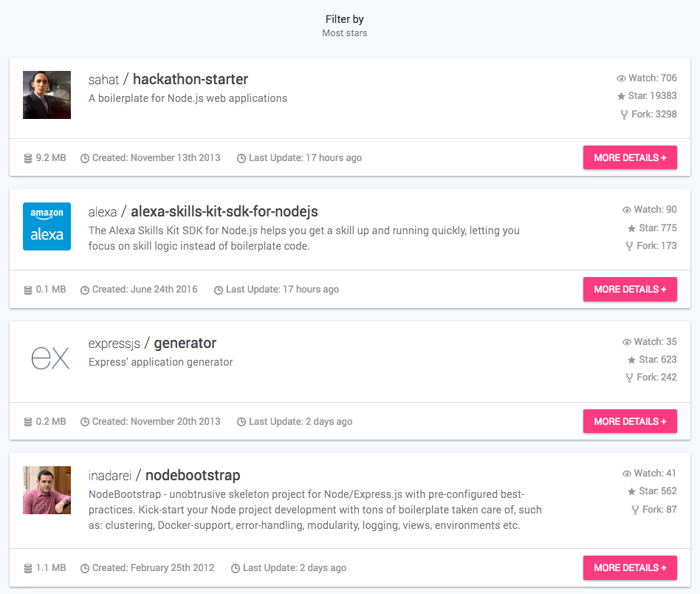Open the alexa-skills-kit-sdk-for-nodejs repository title
Screen dimensions: 700x594
pyautogui.click(x=224, y=211)
